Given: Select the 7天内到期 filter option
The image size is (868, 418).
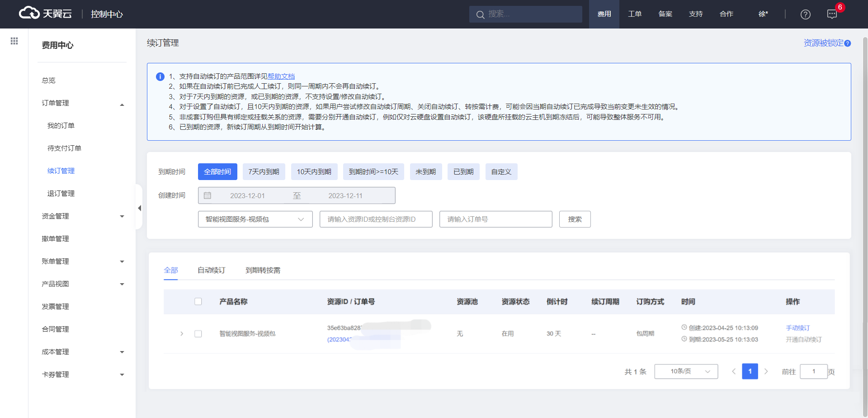Looking at the screenshot, I should (264, 172).
